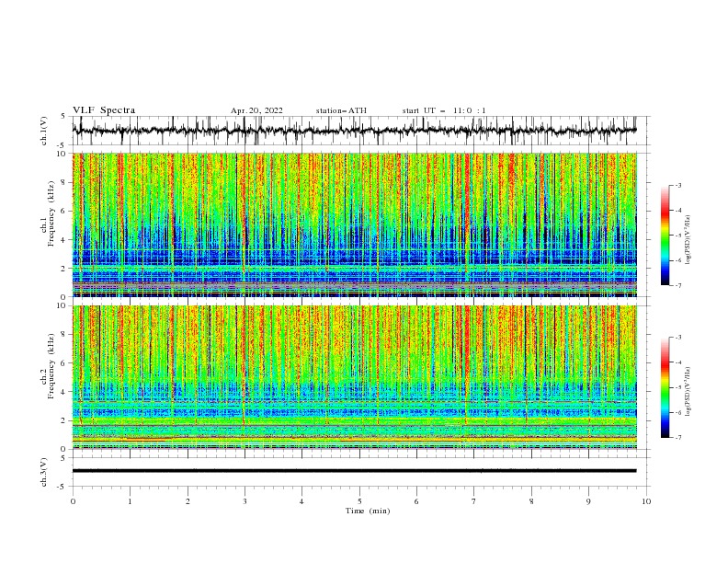Click time axis tick label "2"
The height and width of the screenshot is (563, 728).
coord(188,501)
